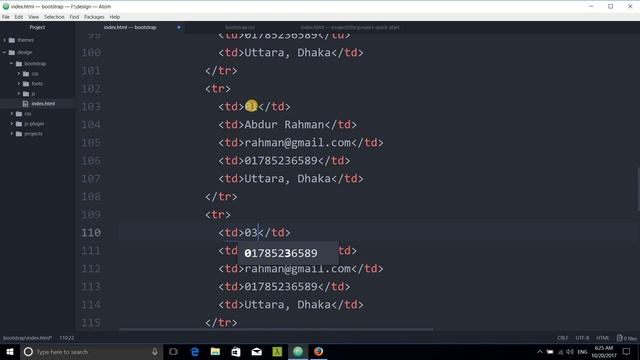Click the modified dot on the index.html tab
640x360 pixels.
[179, 27]
